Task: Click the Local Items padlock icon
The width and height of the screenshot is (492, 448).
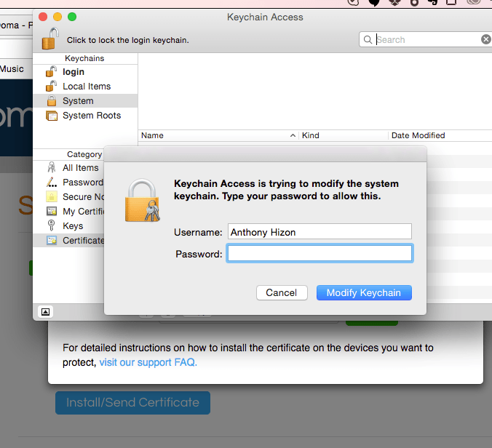Action: (x=51, y=86)
